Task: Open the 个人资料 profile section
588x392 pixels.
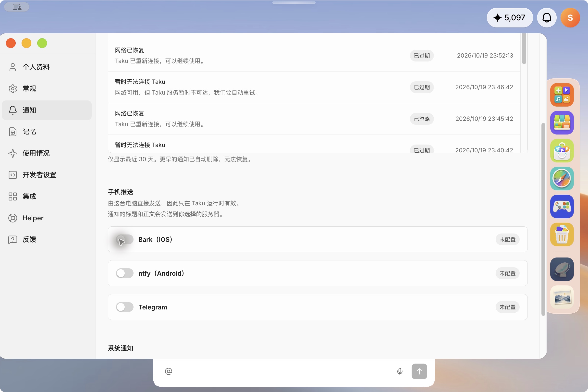Action: point(47,67)
